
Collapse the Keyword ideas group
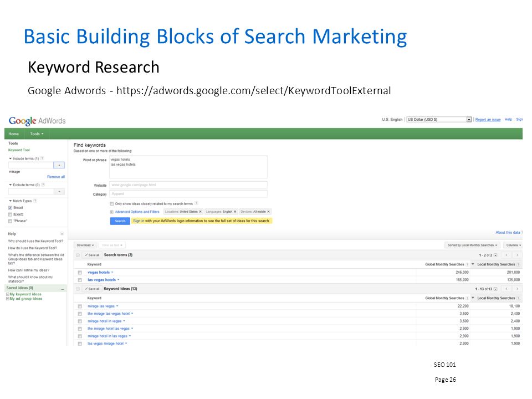[78, 289]
